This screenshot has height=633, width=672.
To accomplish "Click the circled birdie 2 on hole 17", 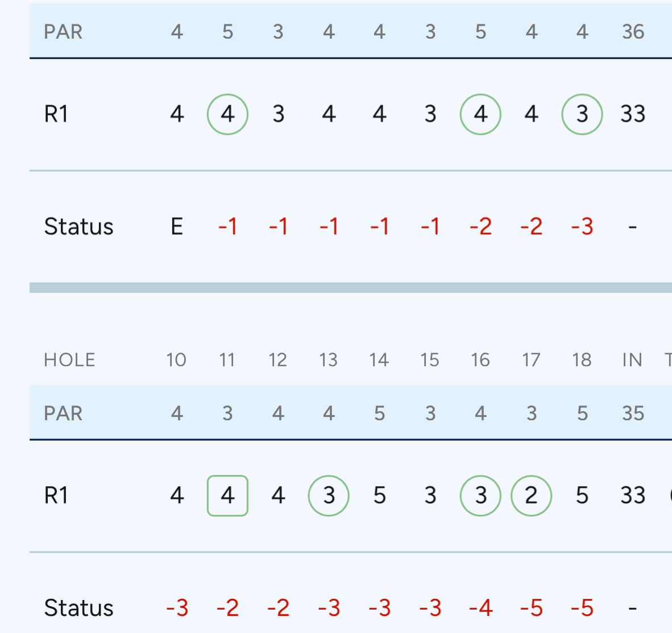I will pyautogui.click(x=532, y=495).
